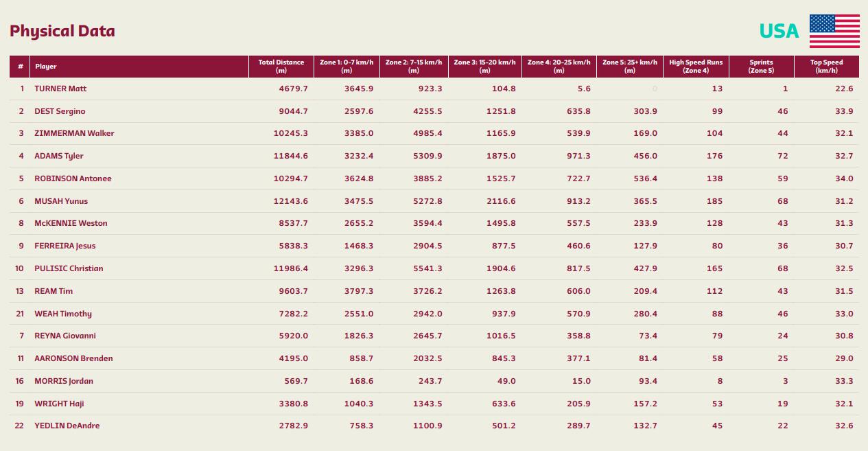Click player name REYNA Giovanni
The width and height of the screenshot is (868, 451).
pyautogui.click(x=65, y=336)
